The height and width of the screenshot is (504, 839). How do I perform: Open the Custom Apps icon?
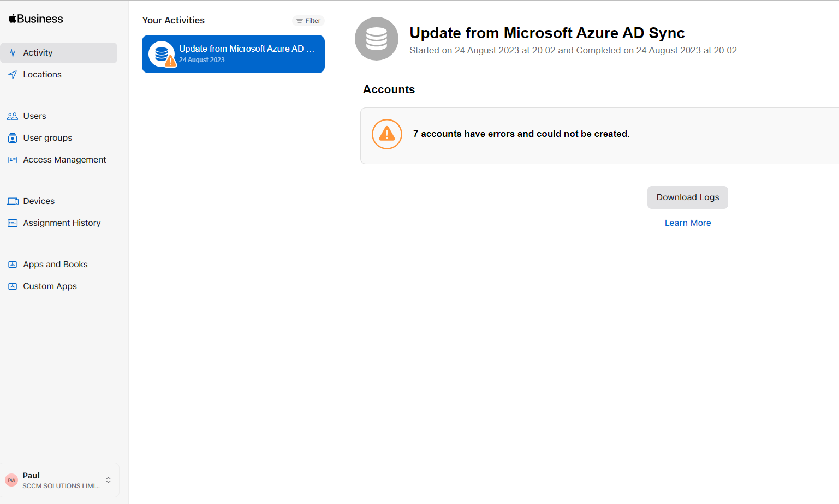[12, 286]
